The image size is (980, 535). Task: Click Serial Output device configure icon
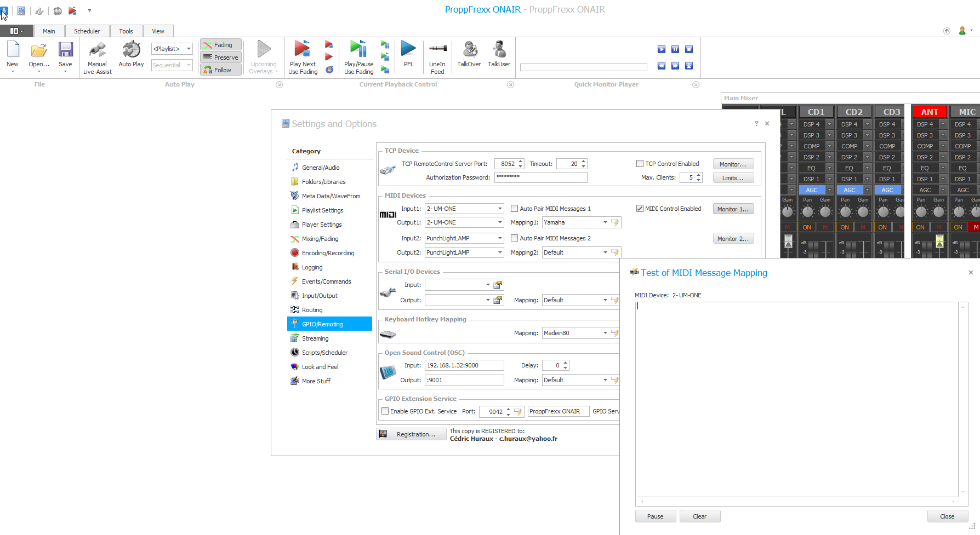(498, 300)
